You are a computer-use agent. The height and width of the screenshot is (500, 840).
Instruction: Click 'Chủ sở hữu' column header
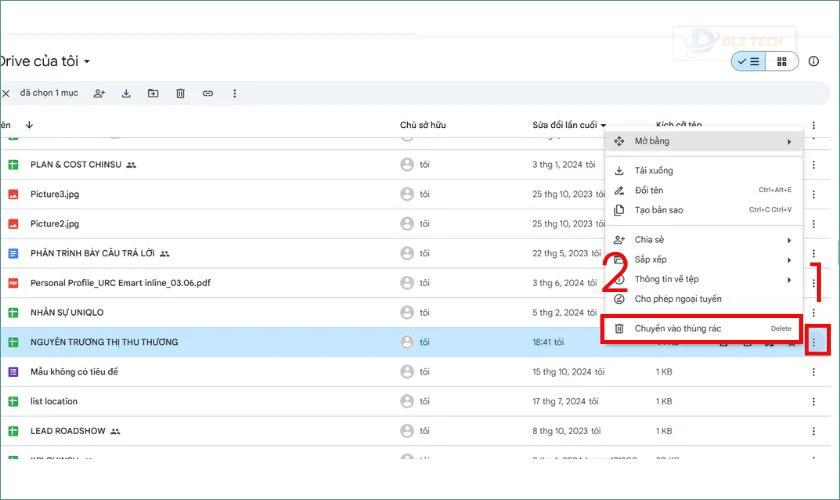point(423,125)
